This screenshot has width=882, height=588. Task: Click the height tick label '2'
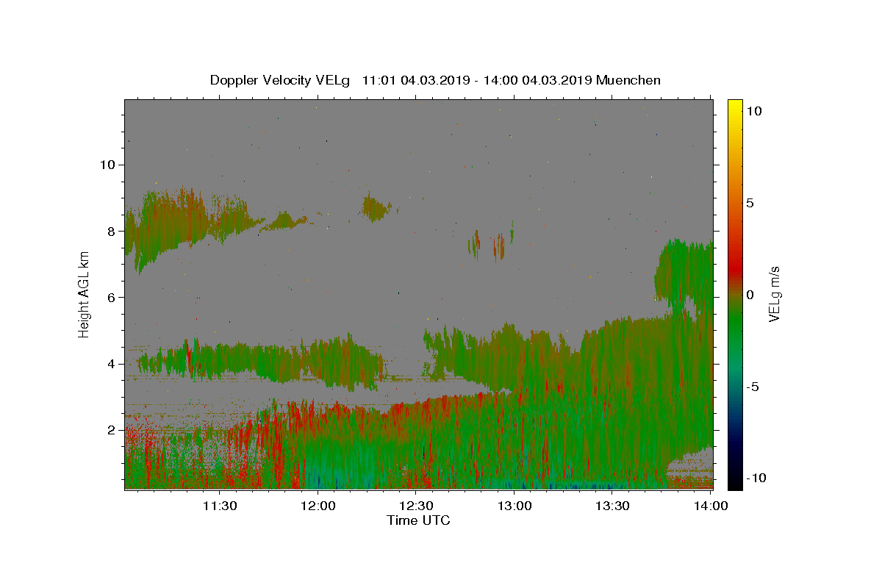point(111,430)
